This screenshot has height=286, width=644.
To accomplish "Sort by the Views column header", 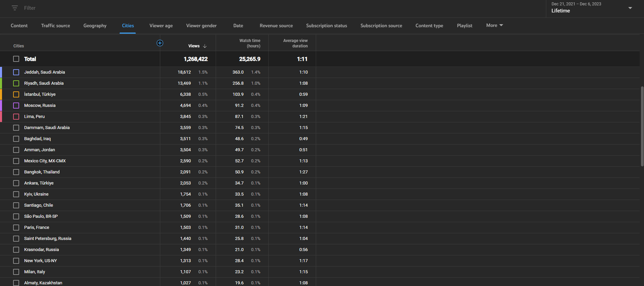I will click(x=194, y=46).
